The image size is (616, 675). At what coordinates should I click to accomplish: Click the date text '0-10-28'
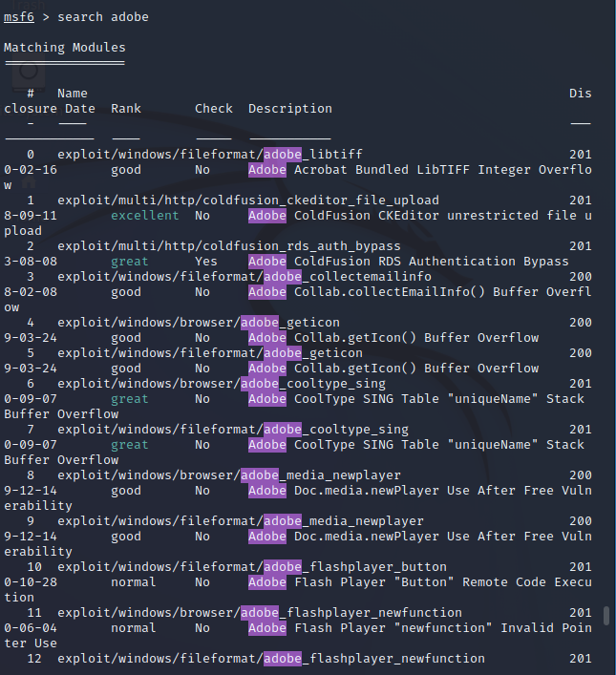[x=31, y=582]
